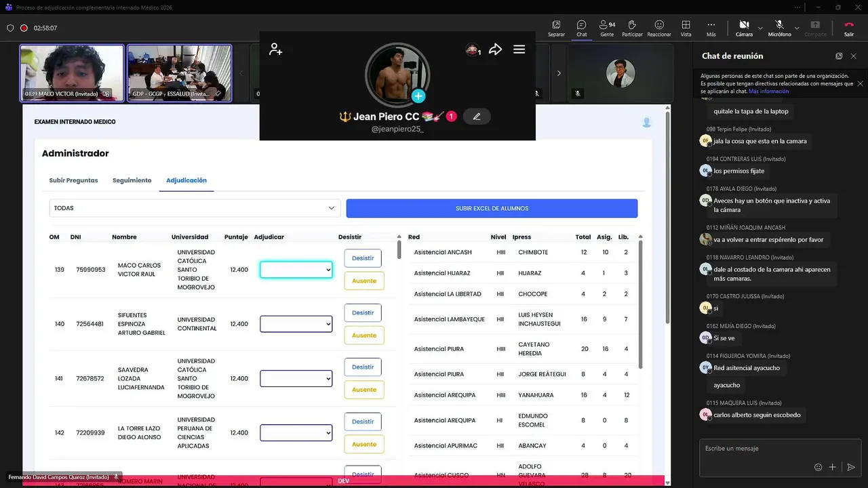Click the user avatar icon in EXAMEN header

pyautogui.click(x=647, y=122)
